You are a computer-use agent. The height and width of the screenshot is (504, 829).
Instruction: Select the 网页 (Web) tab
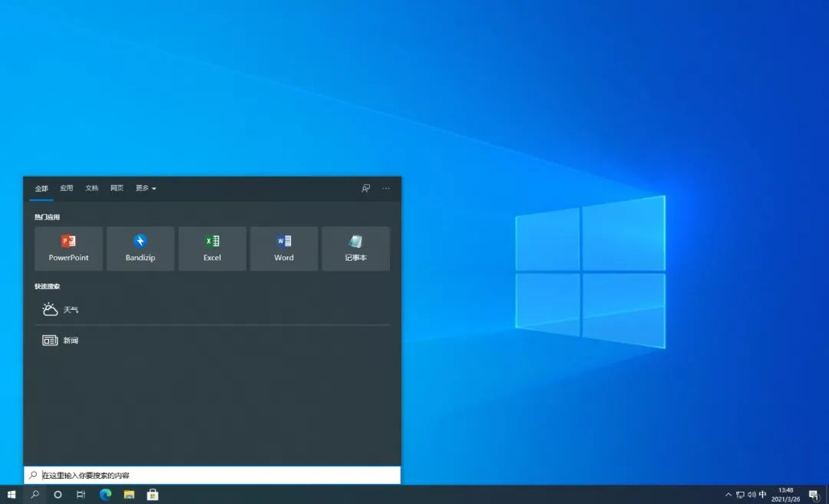pyautogui.click(x=117, y=188)
